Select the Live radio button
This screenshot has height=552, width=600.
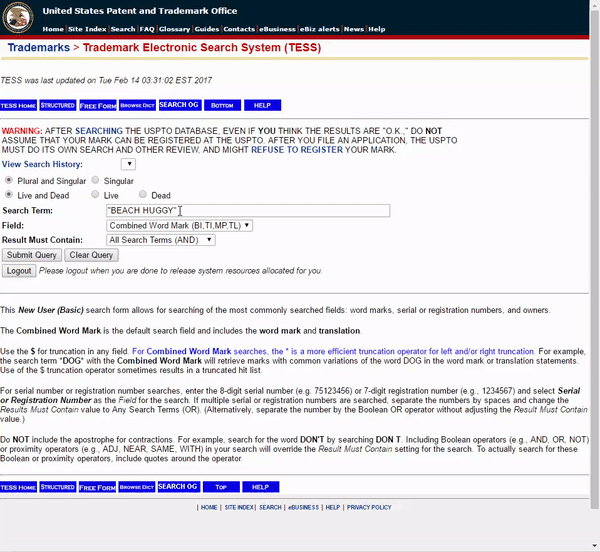[95, 194]
